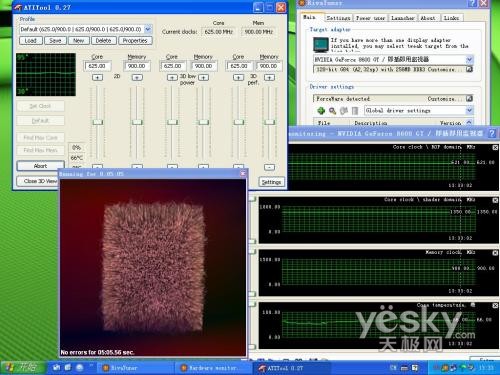
Task: Click the first icon in the taskbar quick launch
Action: tap(56, 367)
